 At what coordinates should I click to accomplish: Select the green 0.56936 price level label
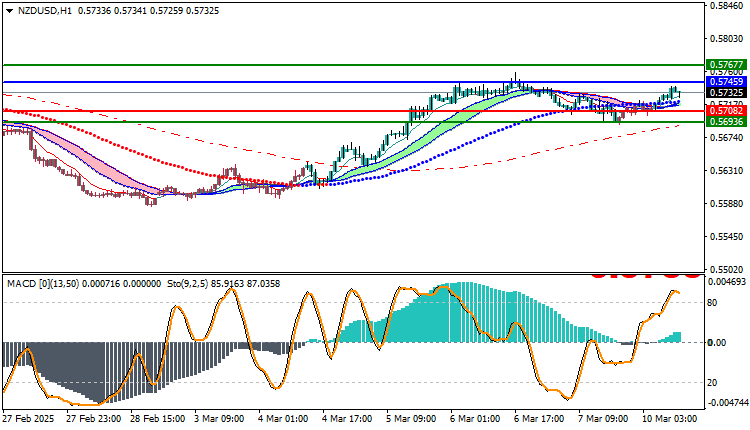click(727, 122)
